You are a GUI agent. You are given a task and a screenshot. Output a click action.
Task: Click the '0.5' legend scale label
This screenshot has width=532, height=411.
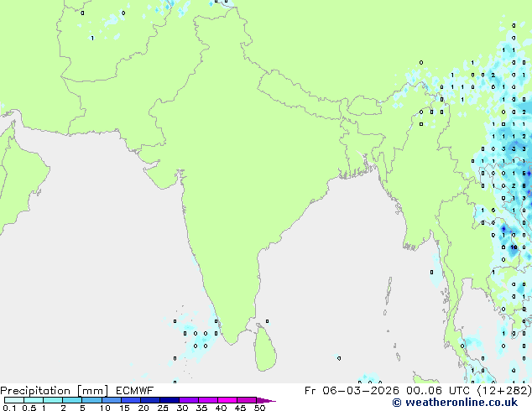click(29, 408)
